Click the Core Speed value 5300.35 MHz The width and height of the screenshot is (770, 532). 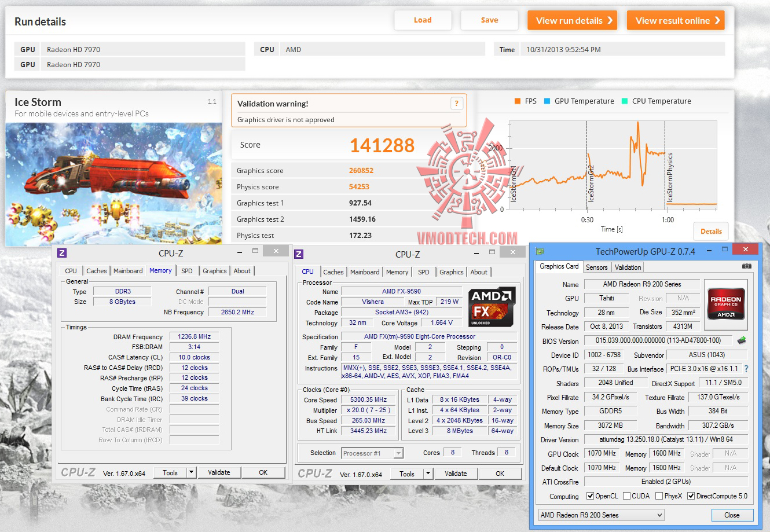point(368,400)
